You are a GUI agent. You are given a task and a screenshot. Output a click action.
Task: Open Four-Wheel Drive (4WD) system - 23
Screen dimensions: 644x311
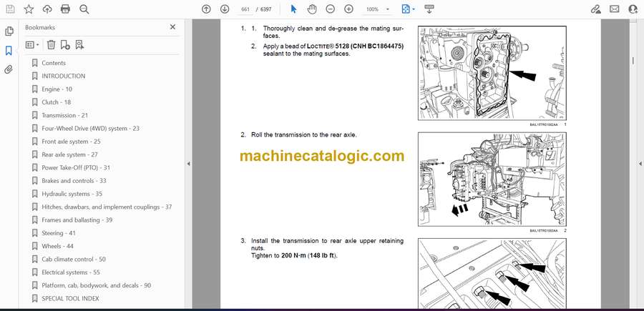point(90,129)
